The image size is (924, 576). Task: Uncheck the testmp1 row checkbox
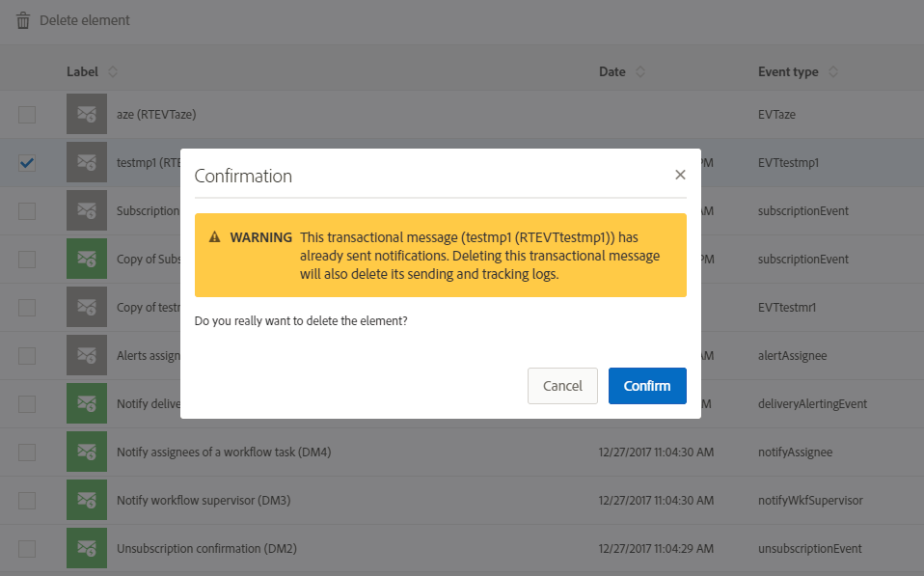coord(27,163)
